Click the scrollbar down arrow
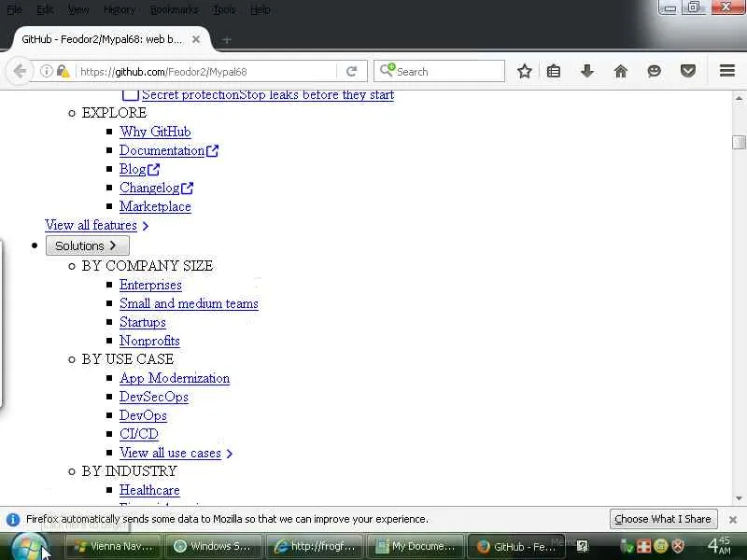Screen dimensions: 747x560 pyautogui.click(x=739, y=498)
